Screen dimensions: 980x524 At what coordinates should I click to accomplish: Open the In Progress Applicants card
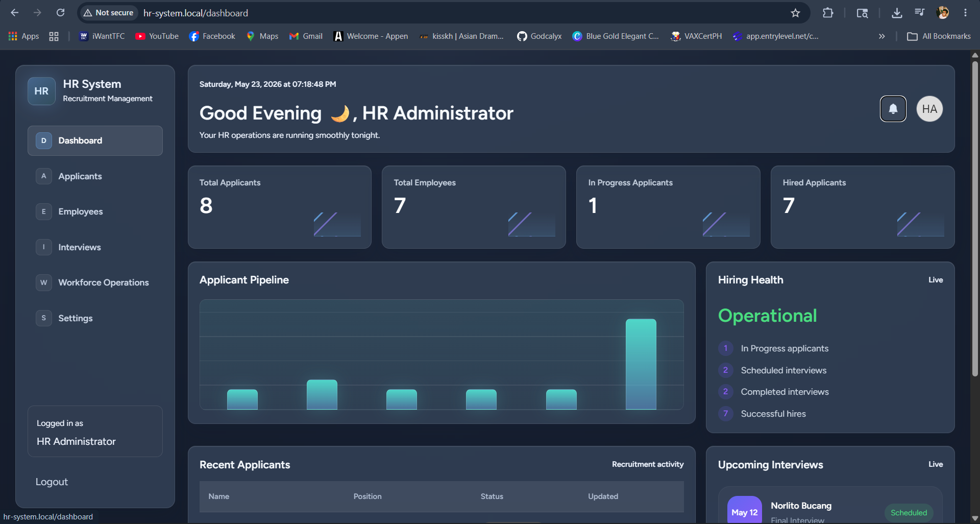point(668,207)
